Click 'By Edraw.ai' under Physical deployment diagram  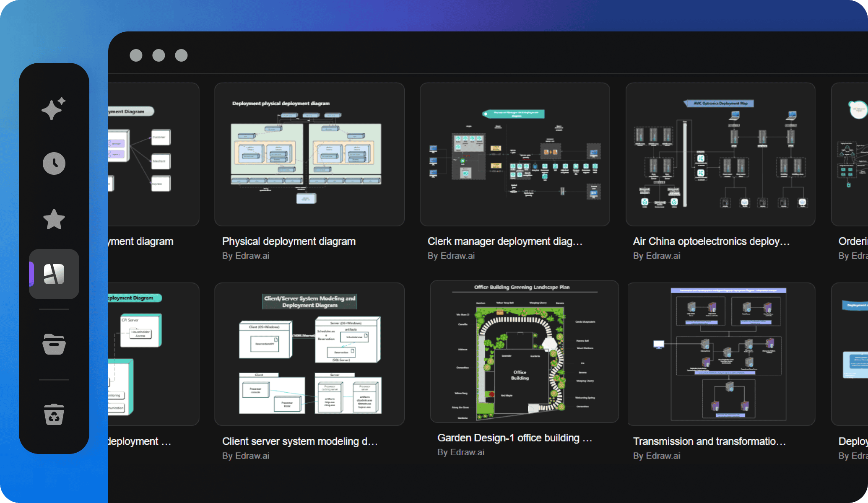246,256
